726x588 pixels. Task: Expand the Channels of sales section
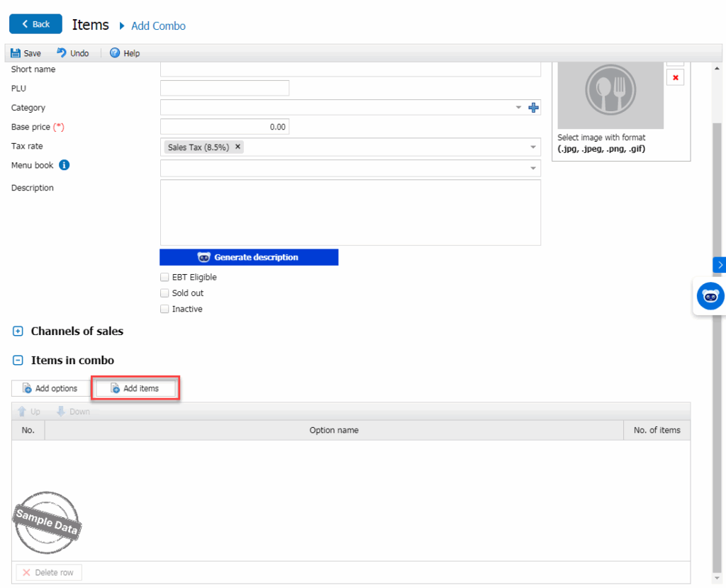(x=18, y=332)
